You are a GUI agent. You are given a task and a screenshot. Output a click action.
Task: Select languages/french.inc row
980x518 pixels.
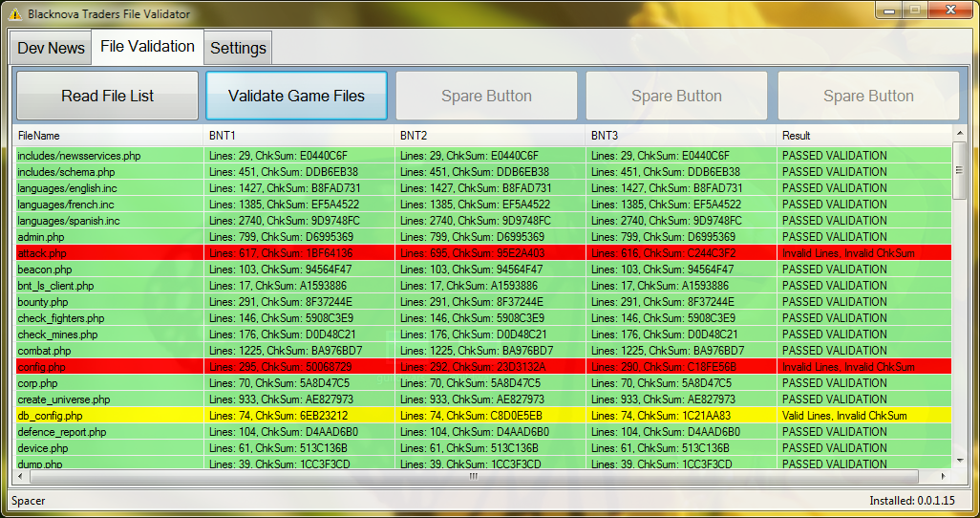point(482,205)
